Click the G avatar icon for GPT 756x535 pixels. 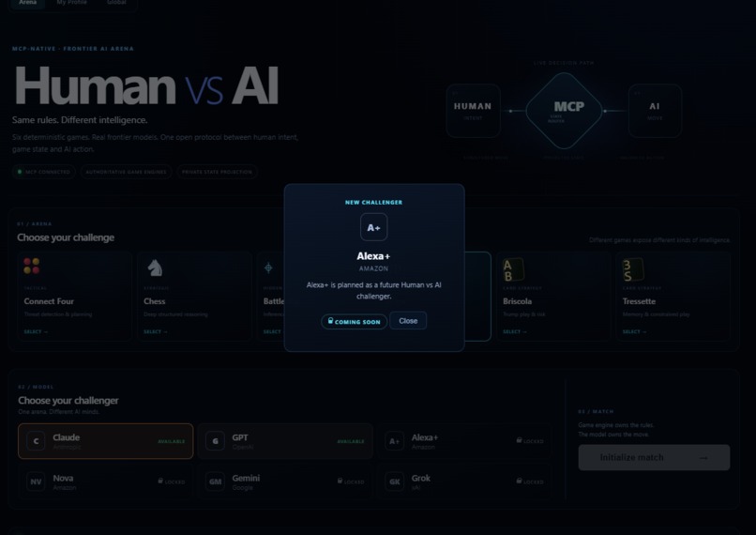pos(215,441)
